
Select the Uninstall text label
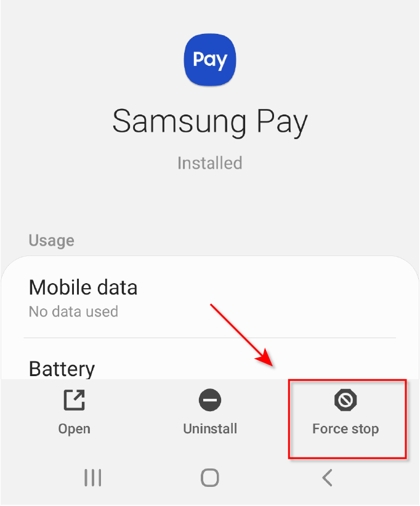coord(210,429)
